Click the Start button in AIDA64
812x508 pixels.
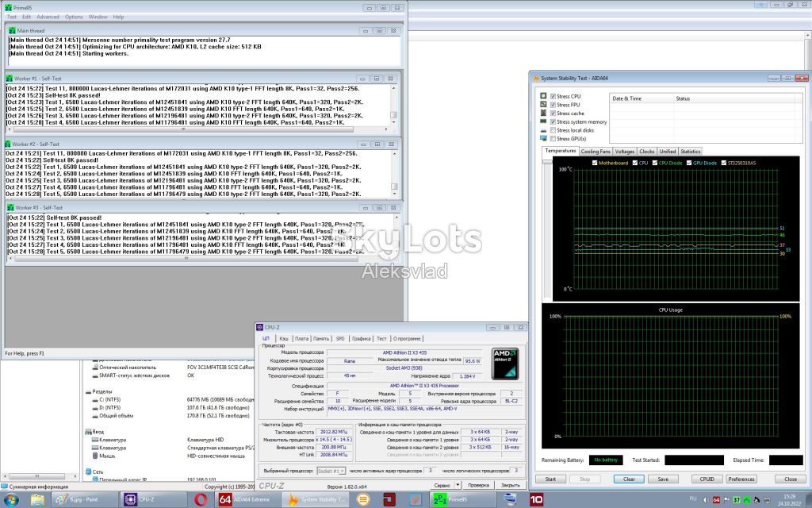click(550, 479)
